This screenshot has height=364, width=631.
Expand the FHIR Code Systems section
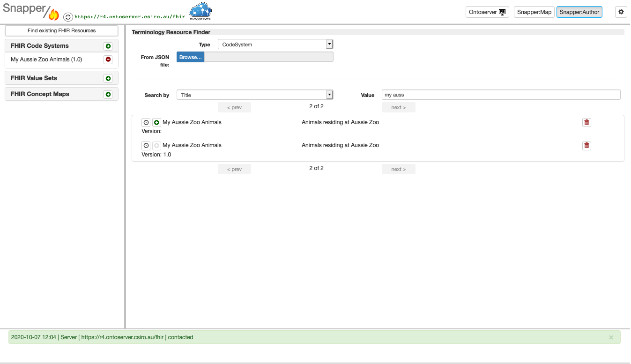tap(40, 45)
